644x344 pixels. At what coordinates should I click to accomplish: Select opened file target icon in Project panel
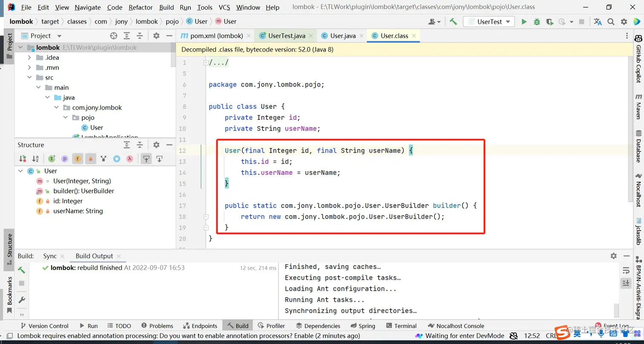click(113, 36)
